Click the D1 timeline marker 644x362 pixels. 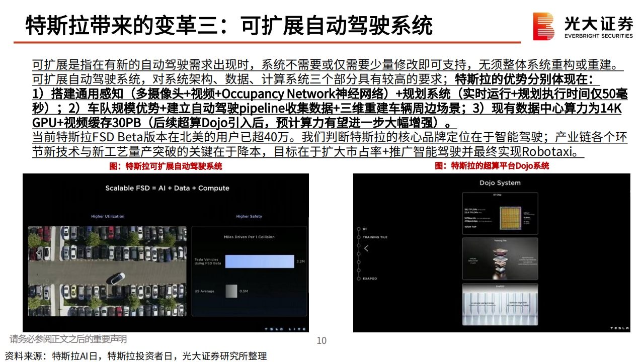click(358, 229)
